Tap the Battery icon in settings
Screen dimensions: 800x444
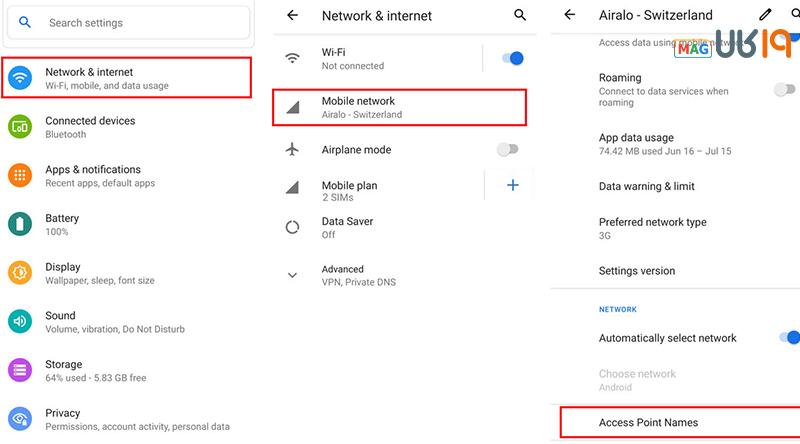tap(20, 224)
